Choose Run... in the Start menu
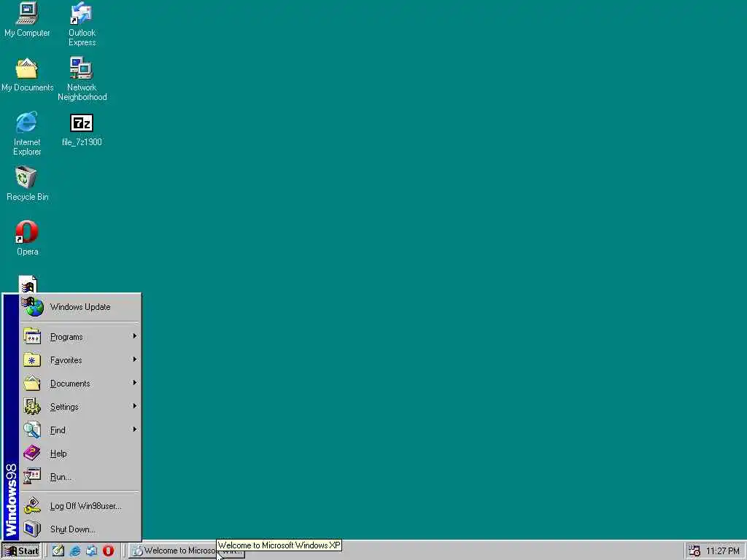747x560 pixels. pyautogui.click(x=80, y=477)
